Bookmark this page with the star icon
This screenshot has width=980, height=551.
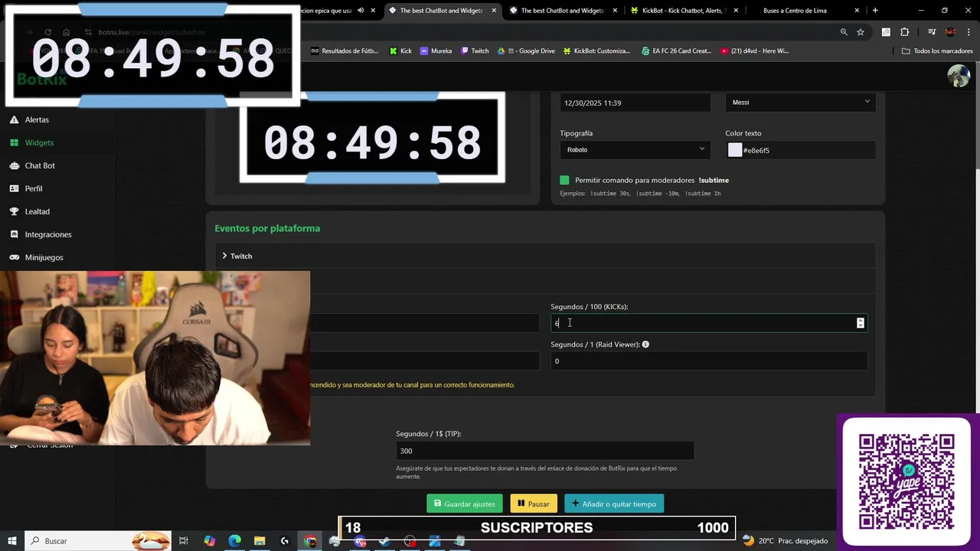point(861,32)
